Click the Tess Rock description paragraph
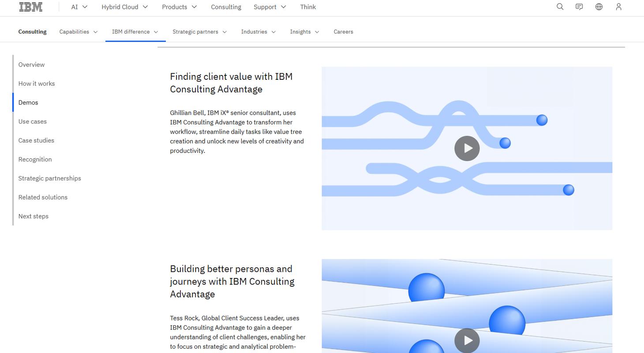The image size is (644, 353). pyautogui.click(x=238, y=332)
